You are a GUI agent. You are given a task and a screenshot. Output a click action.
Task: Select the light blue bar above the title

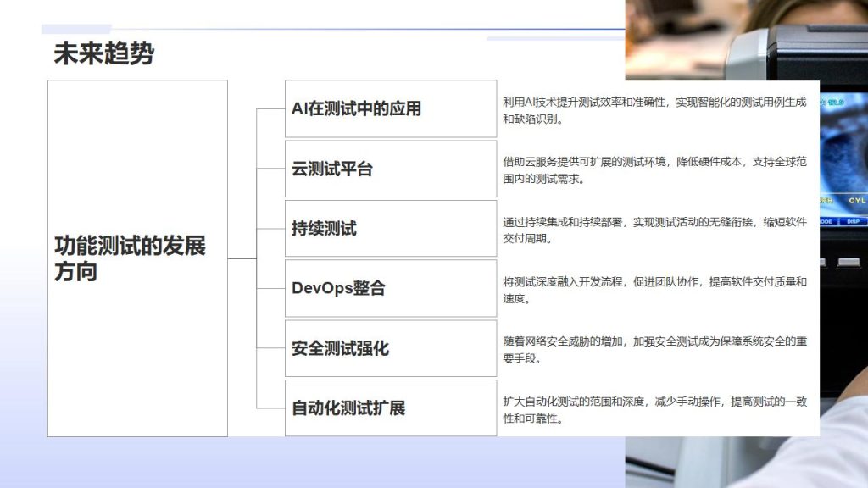tap(76, 29)
